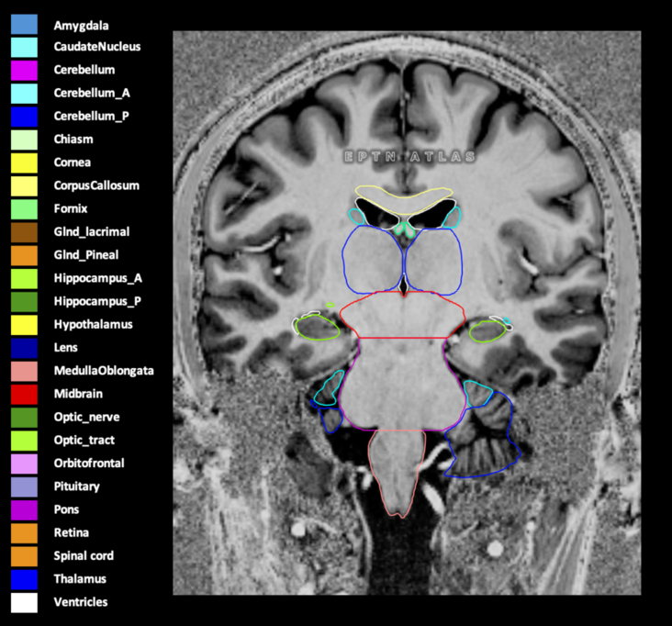This screenshot has height=626, width=672.
Task: Pick the Retina orange swatch
Action: point(24,533)
